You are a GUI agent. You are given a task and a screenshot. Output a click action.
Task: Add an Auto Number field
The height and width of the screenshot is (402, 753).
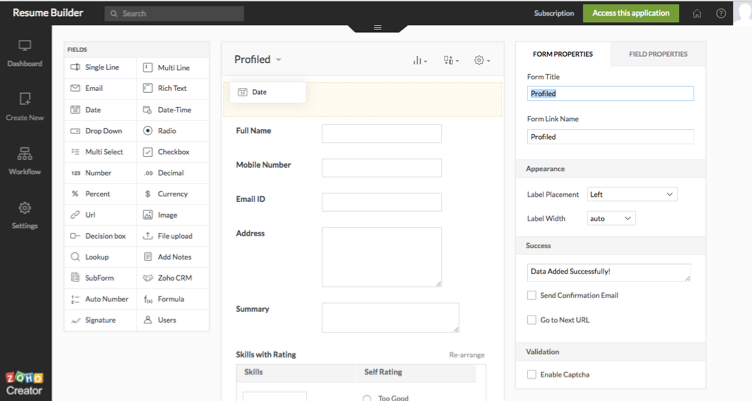[100, 299]
